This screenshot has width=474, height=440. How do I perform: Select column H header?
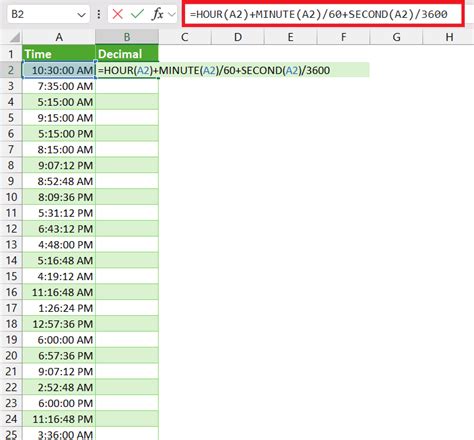449,37
